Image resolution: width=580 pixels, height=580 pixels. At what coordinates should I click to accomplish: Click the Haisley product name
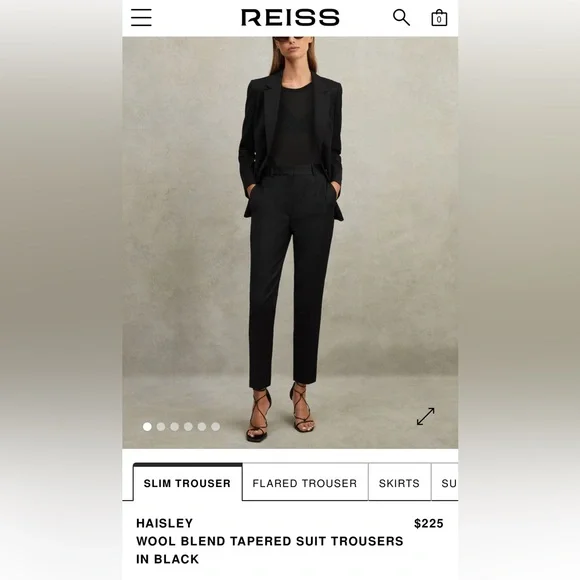point(165,523)
